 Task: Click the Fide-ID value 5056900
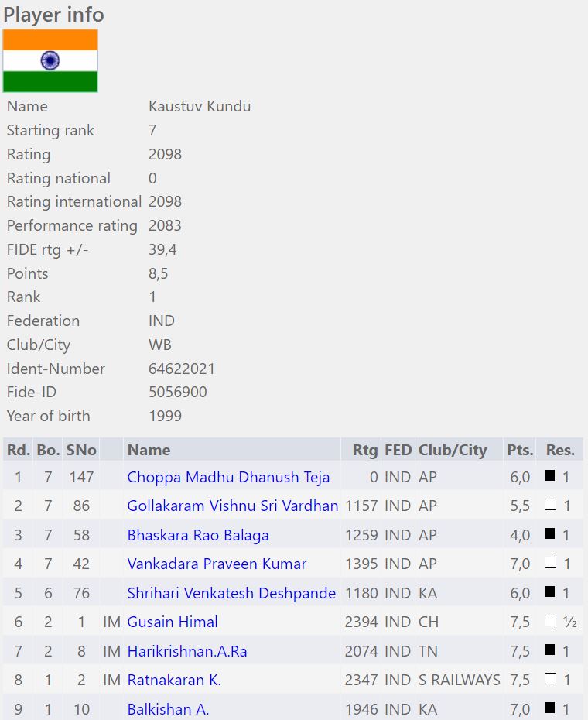(178, 392)
